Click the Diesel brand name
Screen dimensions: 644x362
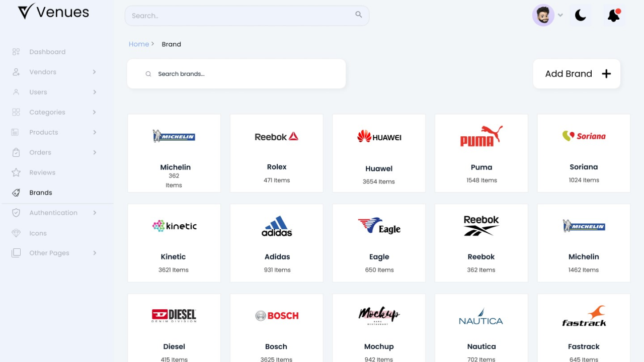tap(174, 346)
